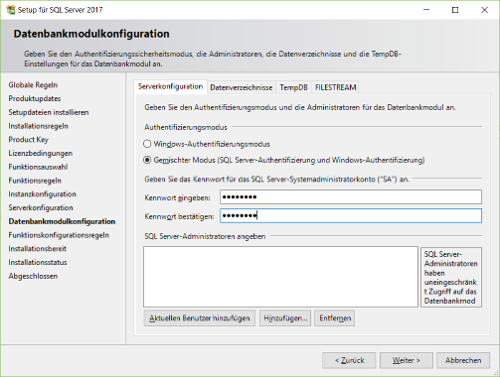Screen dimensions: 500x377
Task: Select Gemischter Modus radio button
Action: (x=147, y=160)
